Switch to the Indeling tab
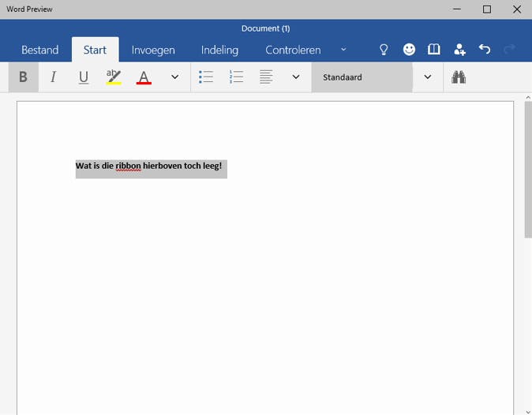This screenshot has height=415, width=532. [x=220, y=50]
